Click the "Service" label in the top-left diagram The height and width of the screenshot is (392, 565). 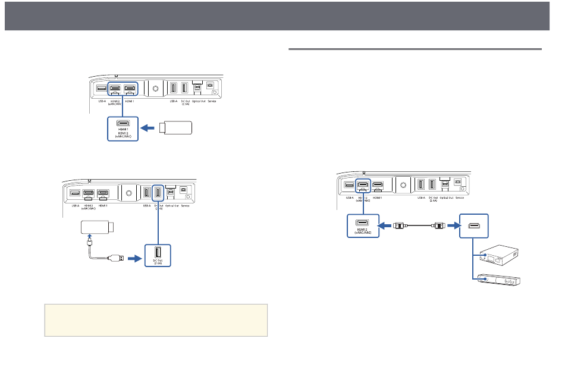212,101
